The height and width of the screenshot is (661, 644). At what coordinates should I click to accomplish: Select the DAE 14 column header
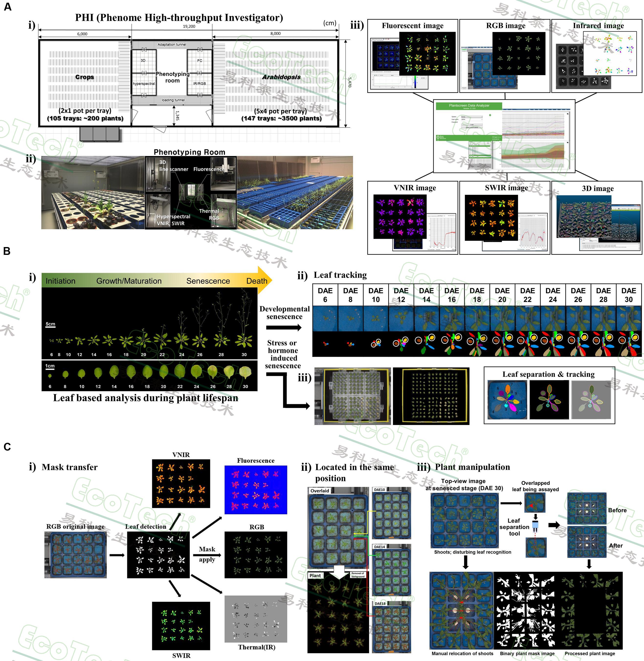[426, 295]
